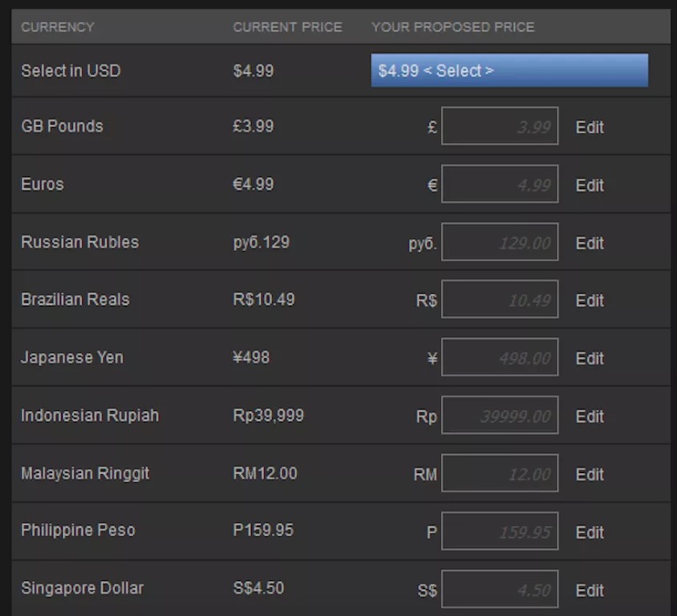Screen dimensions: 677x616
Task: Focus the Philippine Peso 159.95 price field
Action: click(499, 531)
